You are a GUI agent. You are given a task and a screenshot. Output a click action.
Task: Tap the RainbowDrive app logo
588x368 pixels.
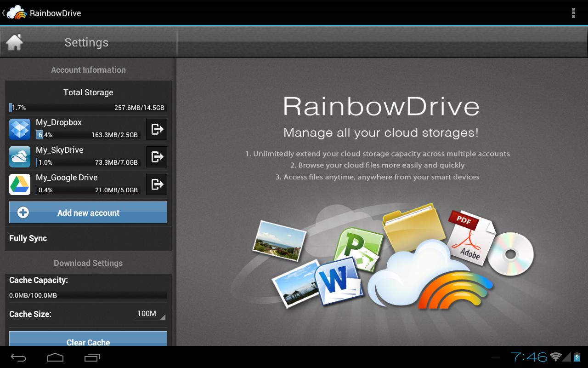(17, 13)
